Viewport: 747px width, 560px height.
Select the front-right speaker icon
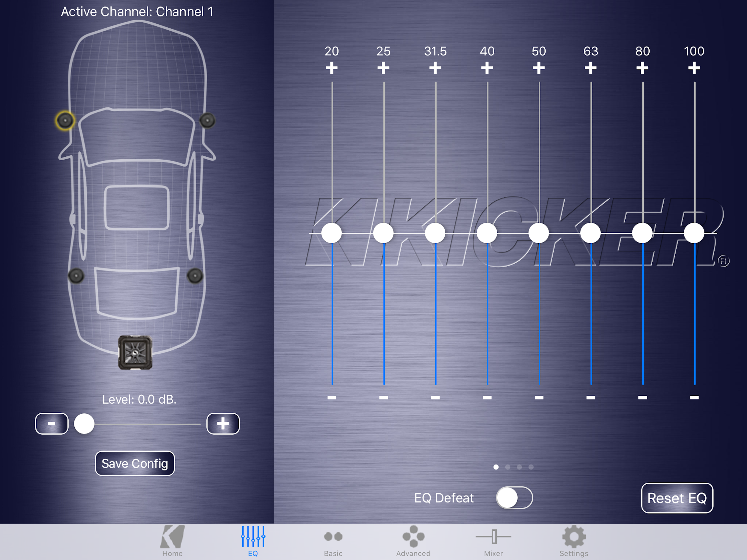(207, 121)
